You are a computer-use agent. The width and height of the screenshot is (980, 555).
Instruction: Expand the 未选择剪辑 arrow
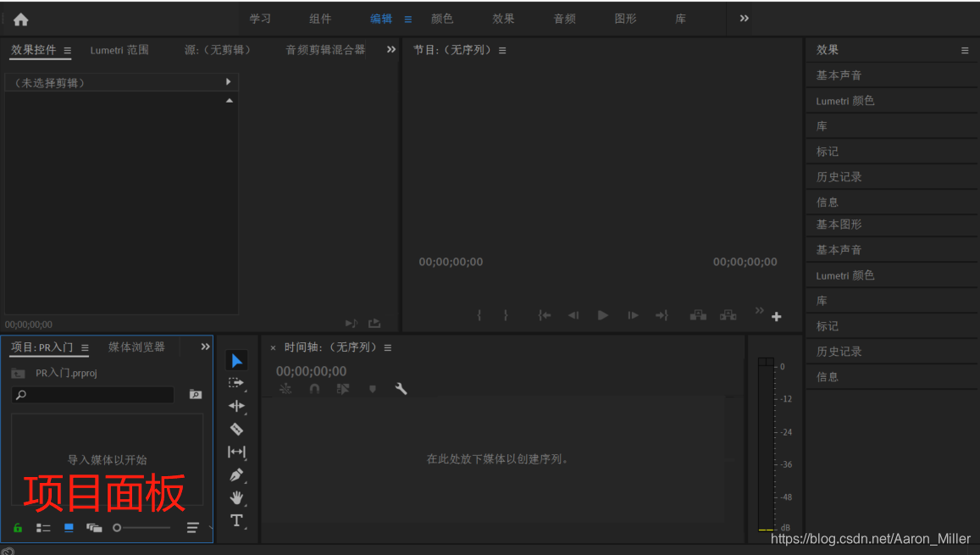(x=228, y=82)
